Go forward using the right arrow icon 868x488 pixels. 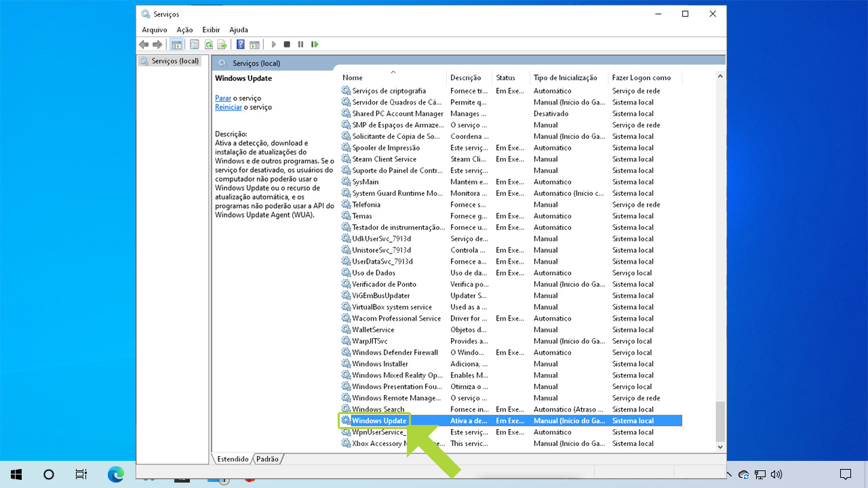[157, 44]
